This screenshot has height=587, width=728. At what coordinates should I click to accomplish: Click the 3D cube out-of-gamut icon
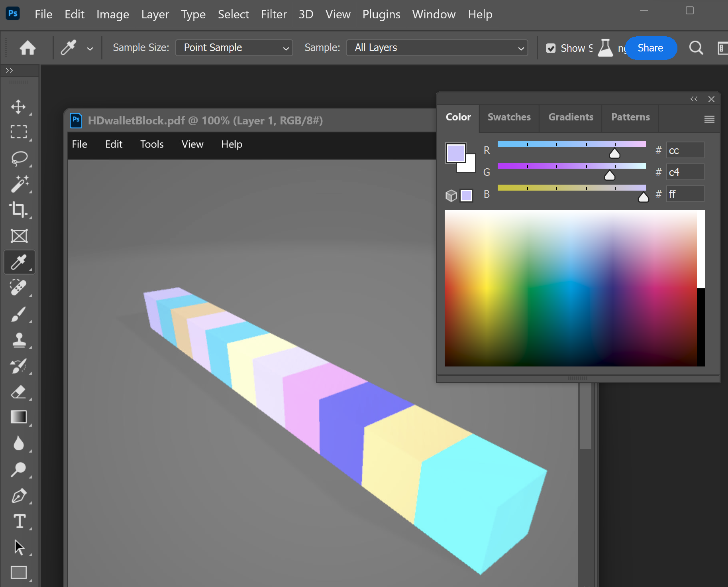[451, 195]
